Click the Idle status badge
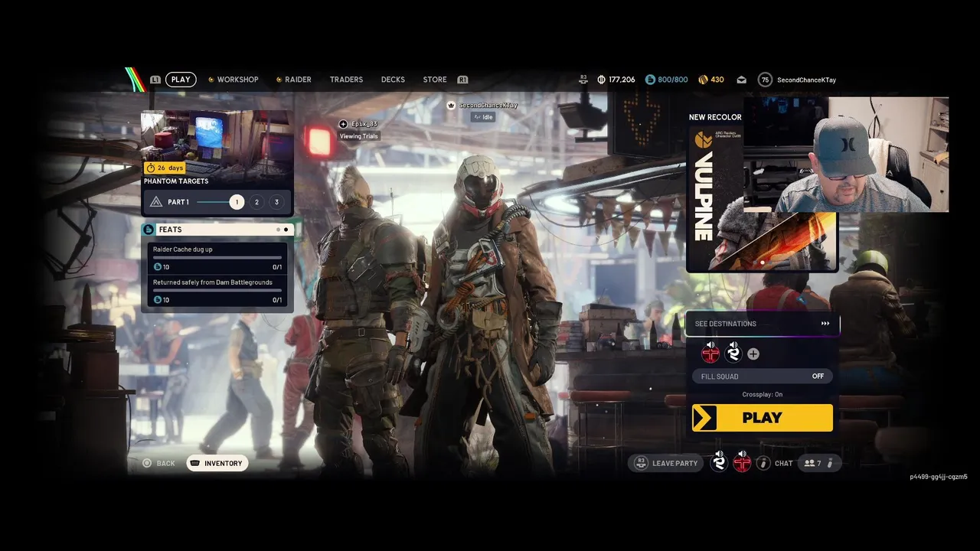Image resolution: width=980 pixels, height=551 pixels. (x=483, y=117)
